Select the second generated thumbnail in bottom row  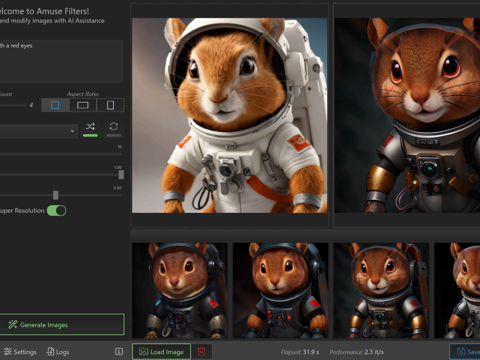tap(281, 290)
